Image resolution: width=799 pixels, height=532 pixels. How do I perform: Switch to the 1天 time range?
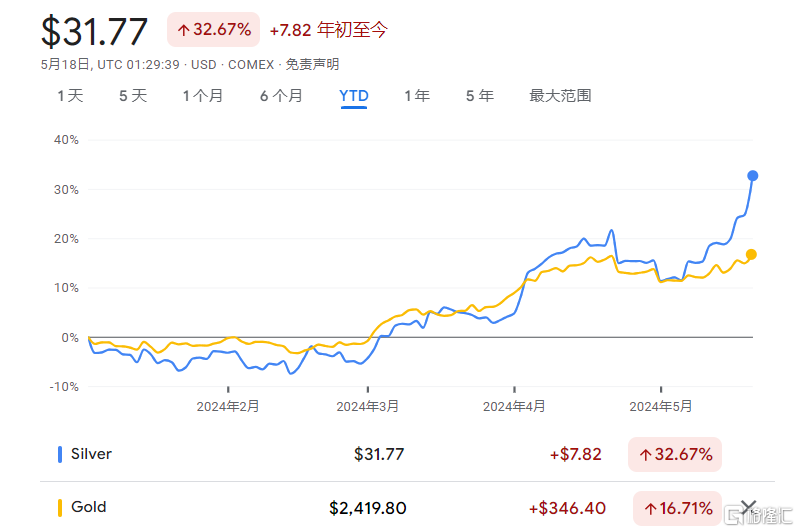70,96
